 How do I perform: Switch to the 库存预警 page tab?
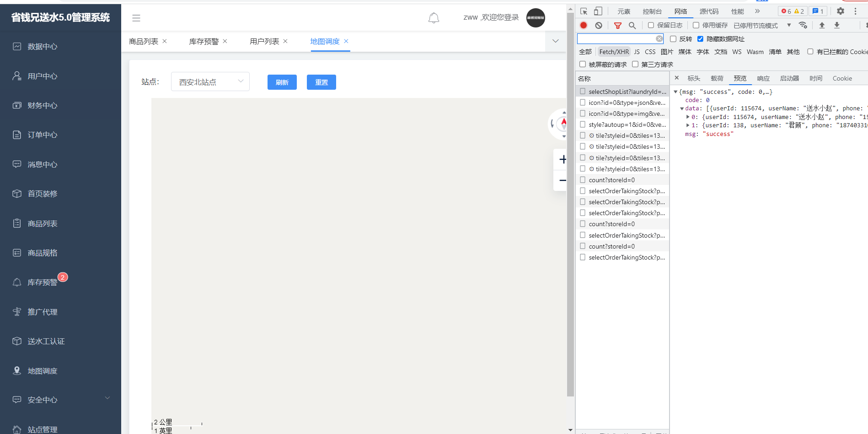[x=204, y=41]
